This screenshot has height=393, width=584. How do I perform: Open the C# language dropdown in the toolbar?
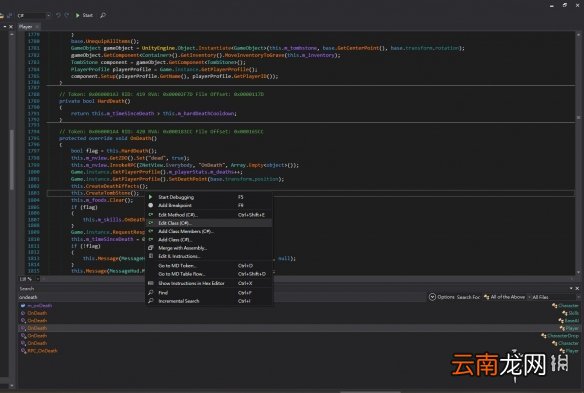[x=34, y=15]
